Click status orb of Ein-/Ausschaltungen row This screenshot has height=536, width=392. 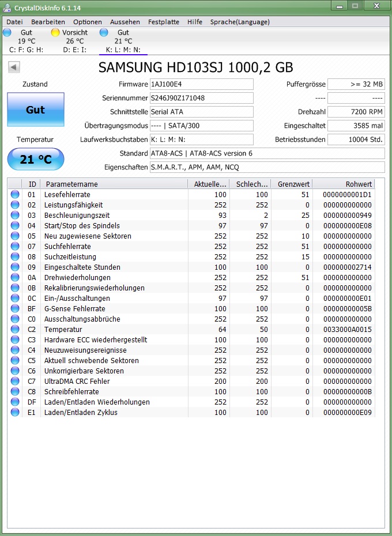(x=15, y=298)
